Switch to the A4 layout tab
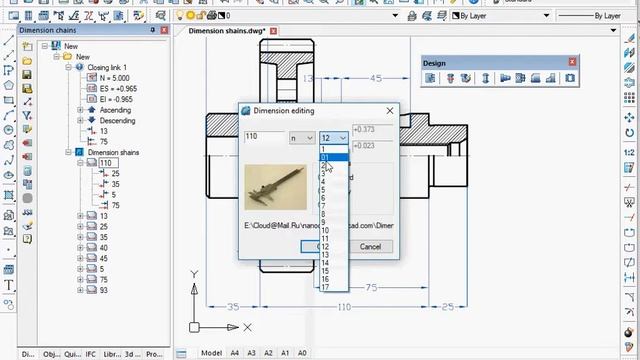Viewport: 640px width, 360px height. [x=235, y=353]
